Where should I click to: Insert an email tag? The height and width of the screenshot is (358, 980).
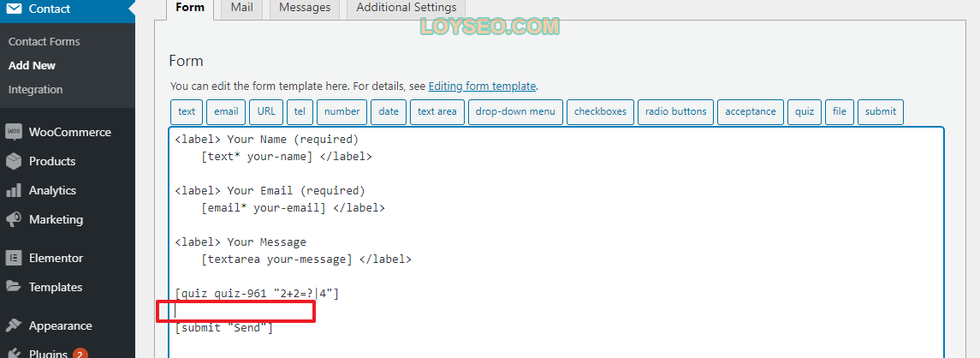click(x=226, y=111)
